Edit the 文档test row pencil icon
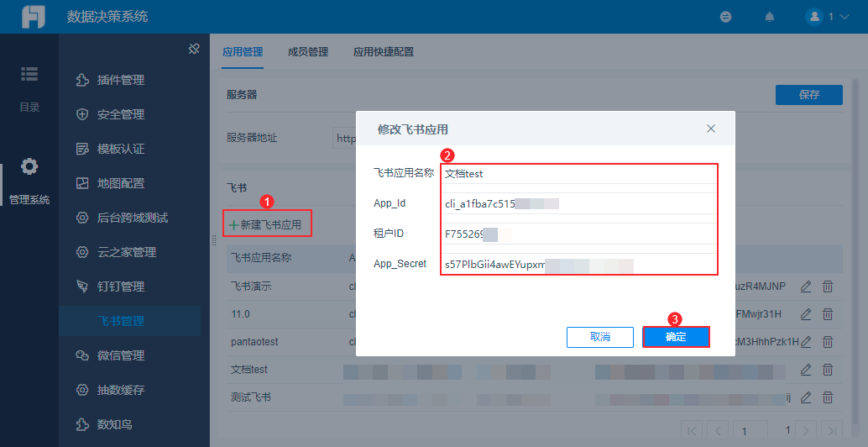This screenshot has height=447, width=868. [x=806, y=370]
